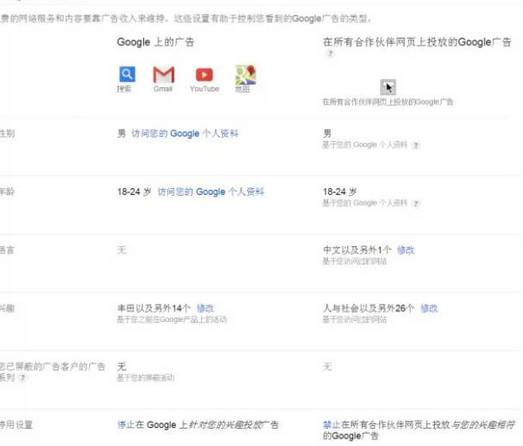Click 停止 interest ads on Google link
The height and width of the screenshot is (446, 523).
[x=126, y=425]
